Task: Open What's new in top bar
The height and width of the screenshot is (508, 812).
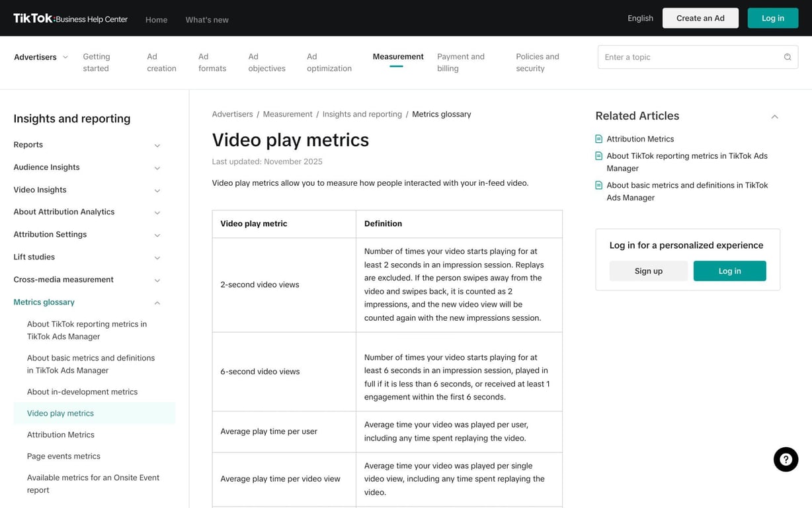Action: pos(207,20)
